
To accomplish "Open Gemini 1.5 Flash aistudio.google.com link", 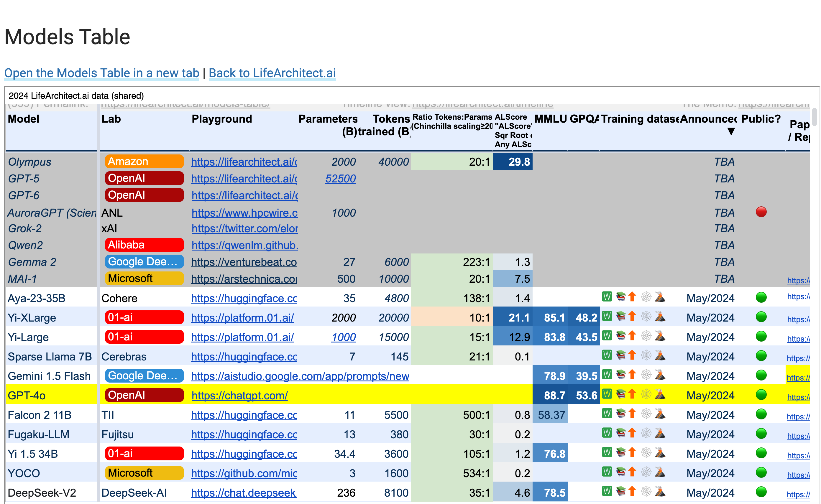I will (x=300, y=376).
